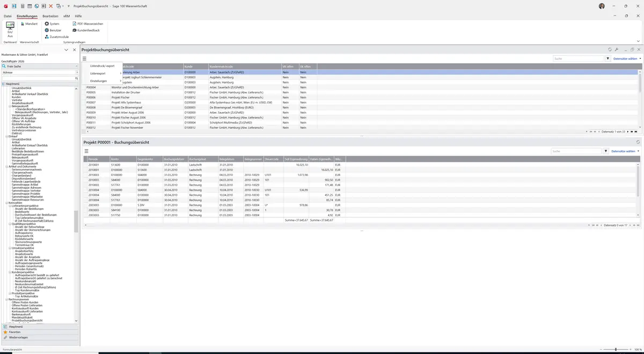Open the calculator from the quick access toolbar
644x354 pixels.
point(22,6)
